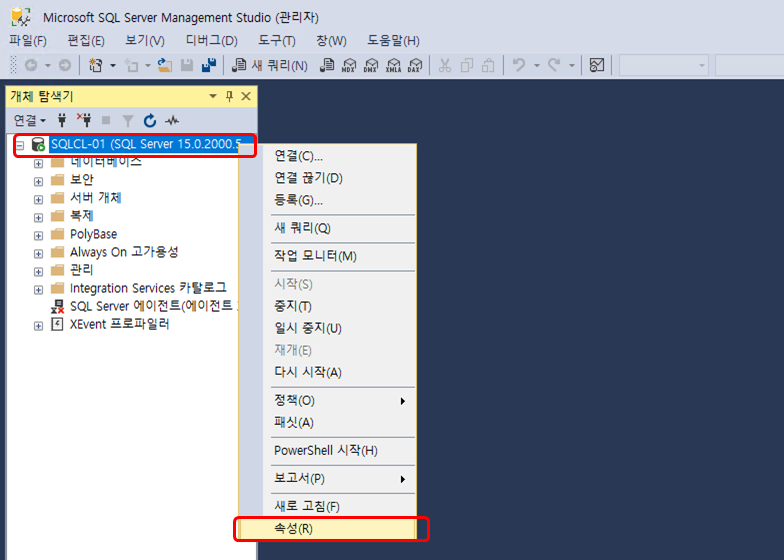Screen dimensions: 784x560
Task: Click the activity monitor toolbar icon
Action: 596,65
